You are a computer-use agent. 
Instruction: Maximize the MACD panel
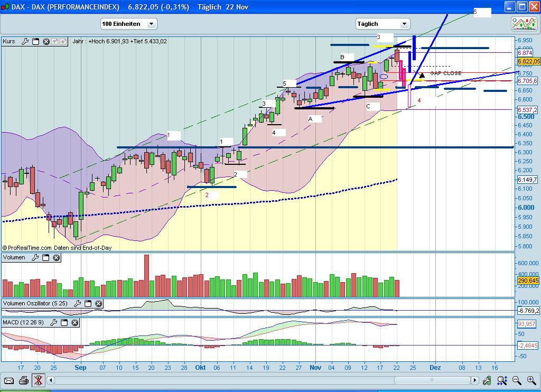pyautogui.click(x=64, y=322)
